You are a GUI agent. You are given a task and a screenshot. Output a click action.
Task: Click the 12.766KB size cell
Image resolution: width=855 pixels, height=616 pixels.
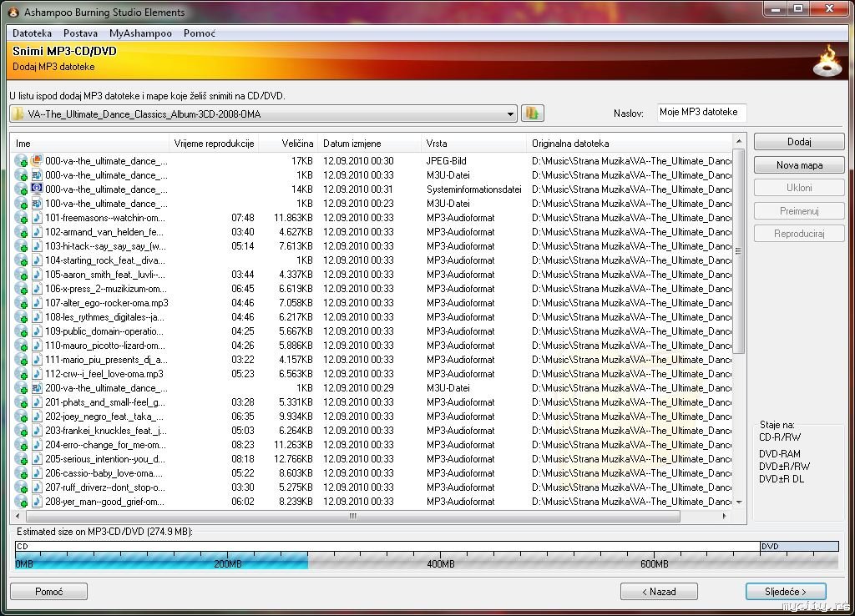click(293, 458)
